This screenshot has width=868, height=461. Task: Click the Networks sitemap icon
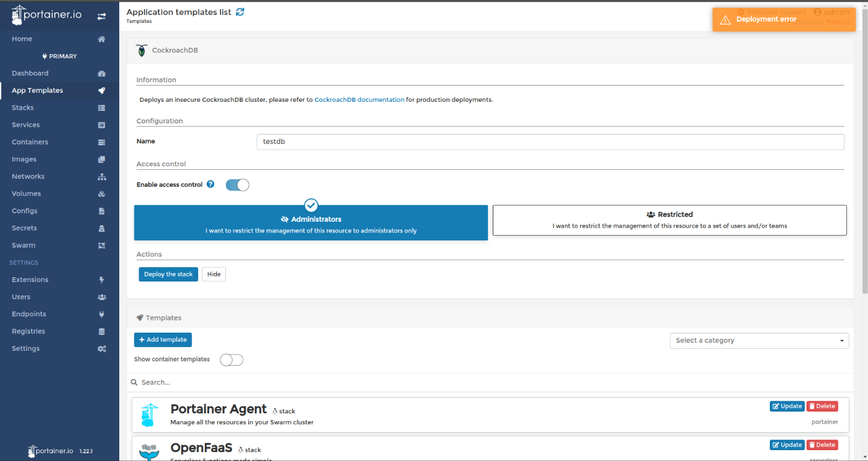pos(102,177)
